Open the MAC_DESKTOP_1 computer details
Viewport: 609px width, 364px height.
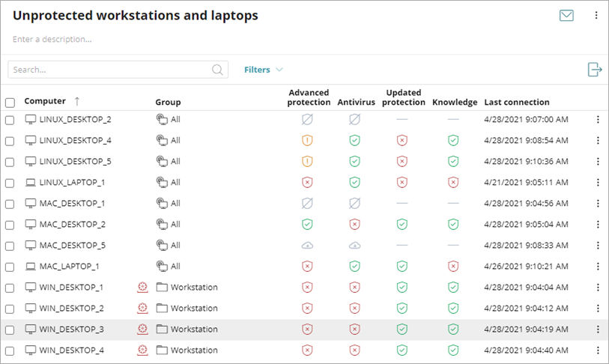tap(72, 203)
